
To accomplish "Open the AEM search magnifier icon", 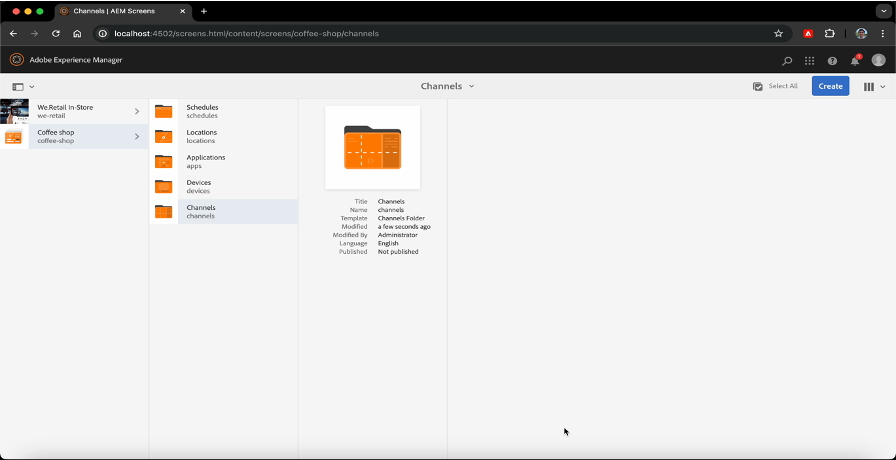I will pyautogui.click(x=787, y=60).
